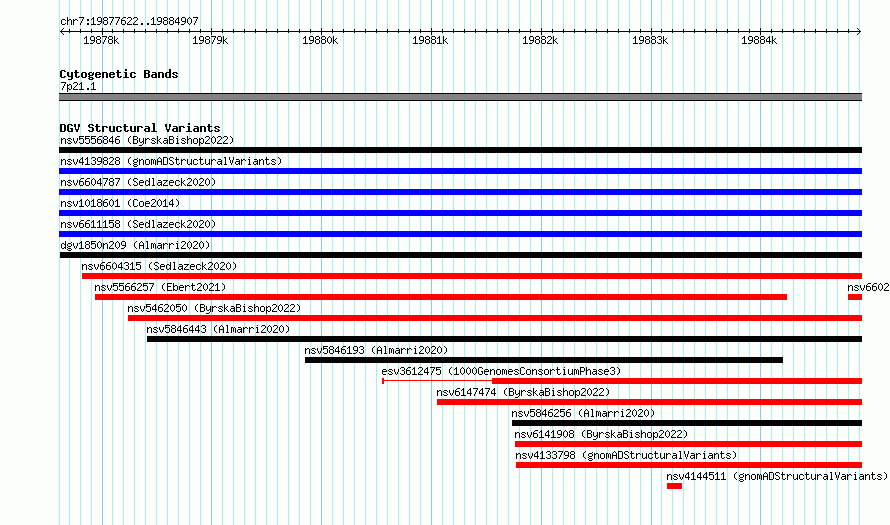Select the black bar of nsv5846193
Screen dimensions: 890x525
544,360
